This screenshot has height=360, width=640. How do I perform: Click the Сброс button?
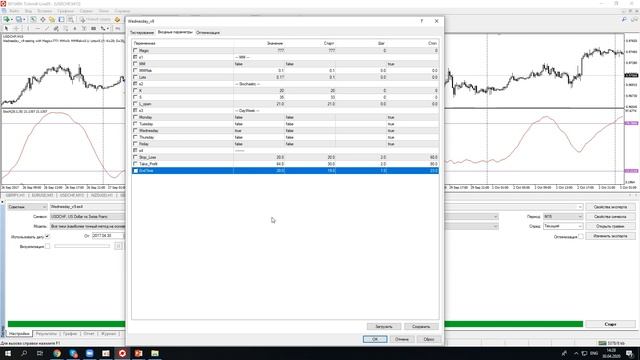pyautogui.click(x=429, y=339)
